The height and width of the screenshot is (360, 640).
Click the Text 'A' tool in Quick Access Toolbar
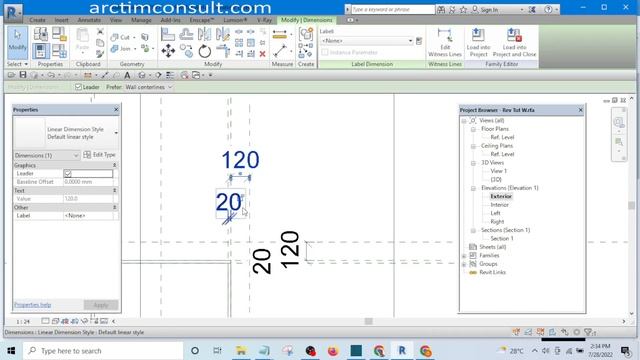127,75
